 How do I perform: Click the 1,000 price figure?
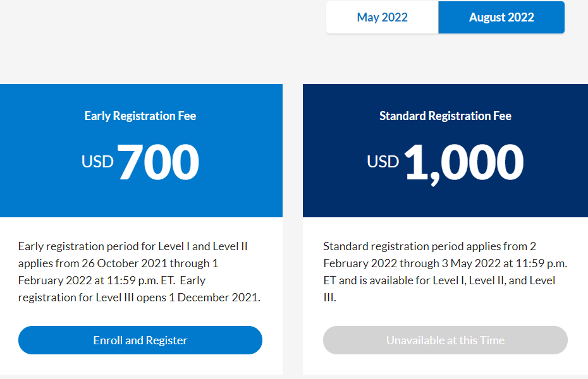463,162
